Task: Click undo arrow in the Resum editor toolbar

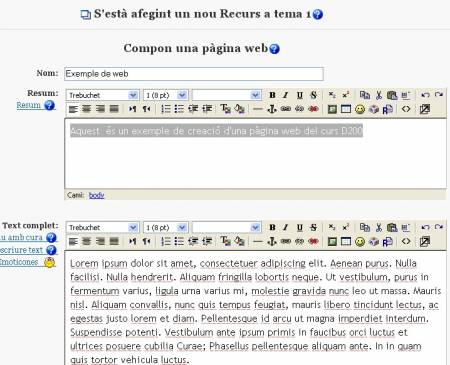Action: tap(425, 95)
